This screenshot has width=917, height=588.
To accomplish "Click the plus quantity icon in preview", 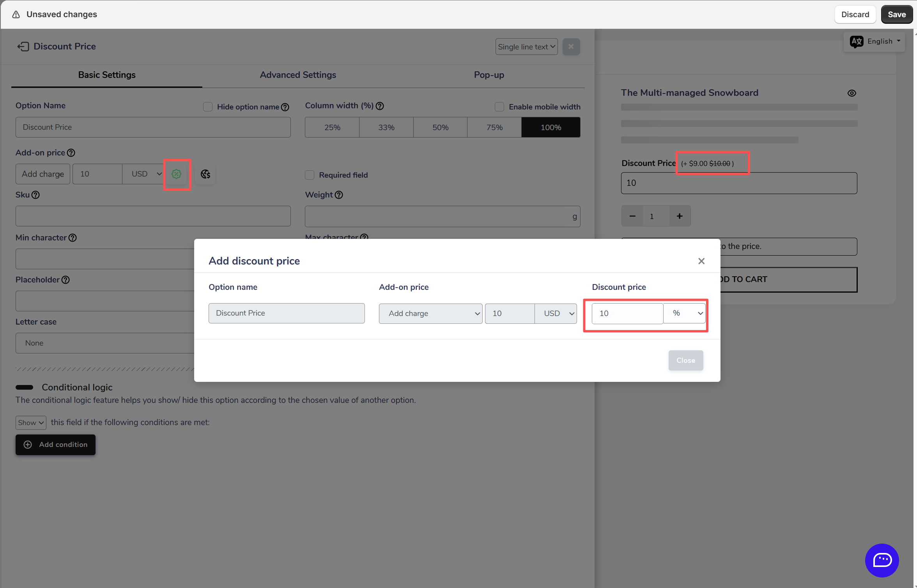I will point(680,216).
